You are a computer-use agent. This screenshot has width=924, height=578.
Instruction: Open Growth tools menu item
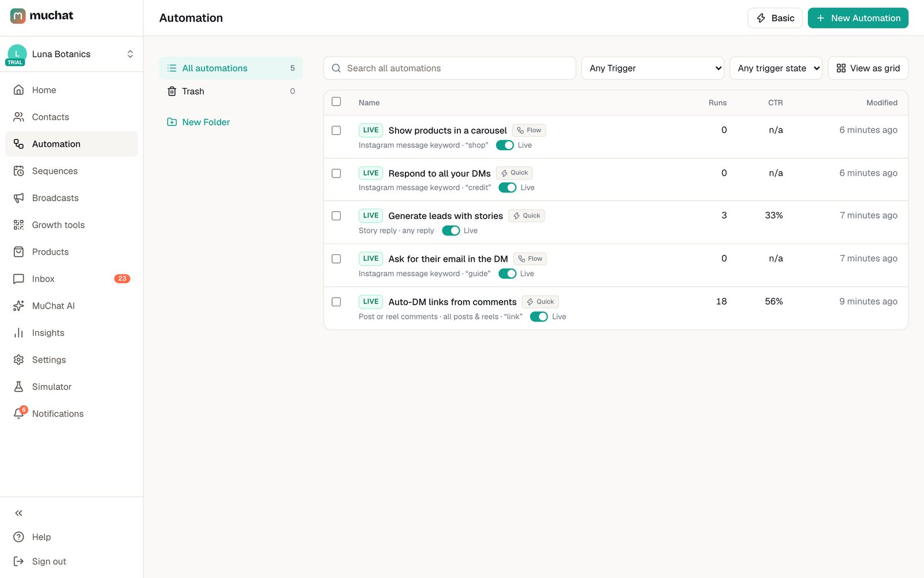coord(72,225)
